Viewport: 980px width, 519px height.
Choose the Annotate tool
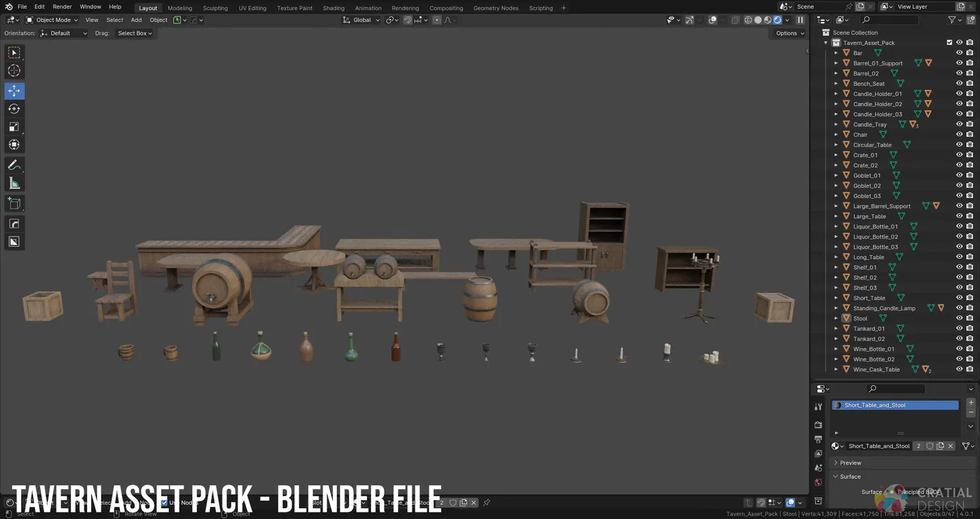(14, 165)
